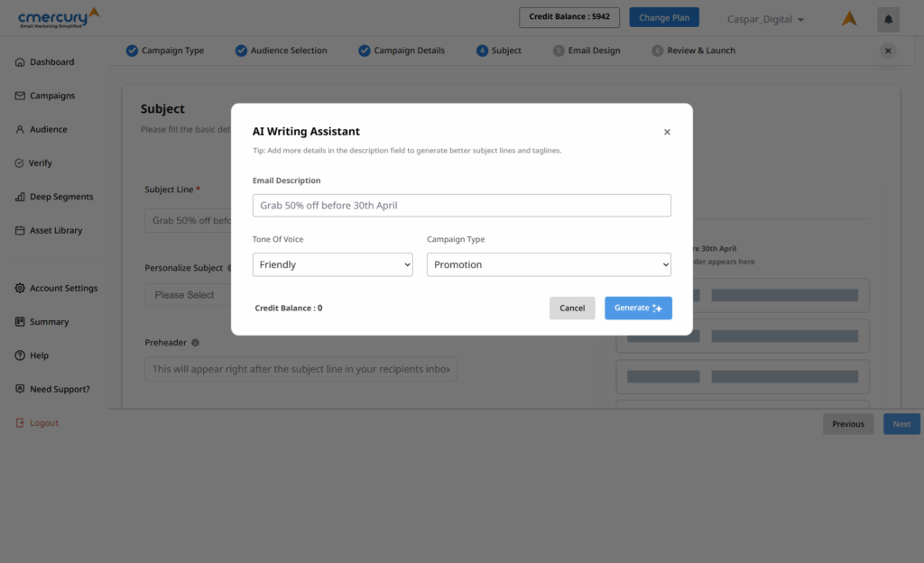Open the Tone Of Voice dropdown

332,264
